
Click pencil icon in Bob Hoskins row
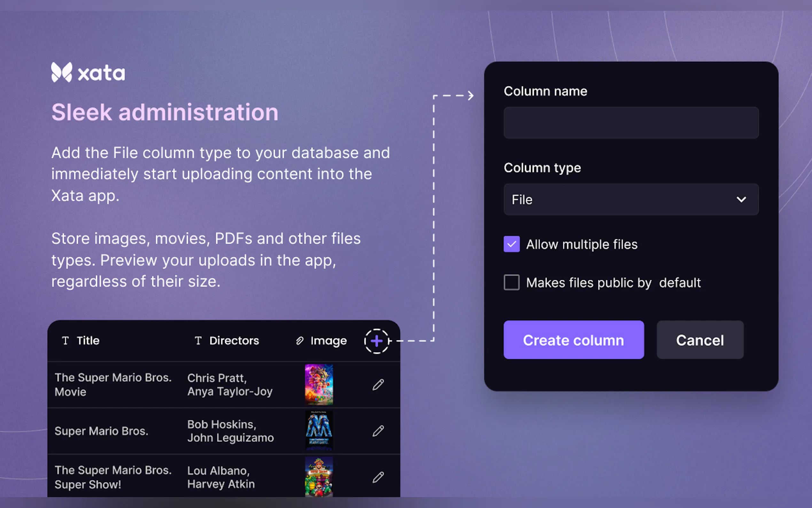point(378,431)
